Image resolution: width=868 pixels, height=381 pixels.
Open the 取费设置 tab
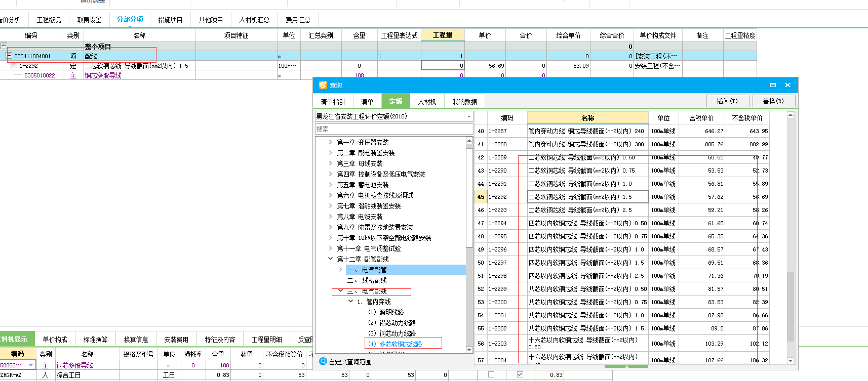click(89, 20)
